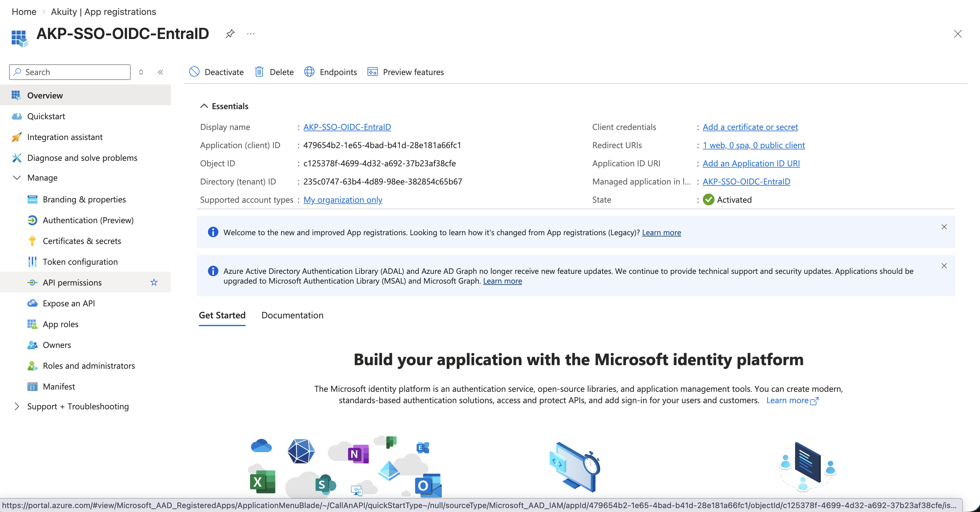Viewport: 980px width, 512px height.
Task: Click the Roles and administrators icon
Action: tap(32, 365)
